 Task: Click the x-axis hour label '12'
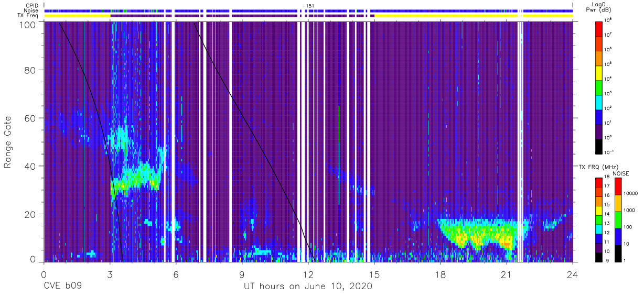pos(308,274)
